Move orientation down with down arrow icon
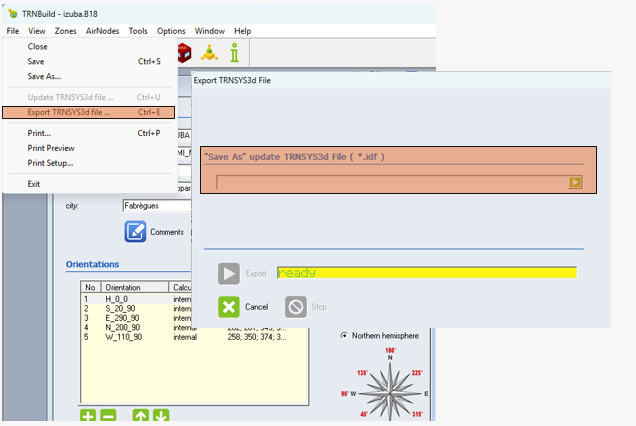Screen dimensions: 636x426 tap(161, 417)
